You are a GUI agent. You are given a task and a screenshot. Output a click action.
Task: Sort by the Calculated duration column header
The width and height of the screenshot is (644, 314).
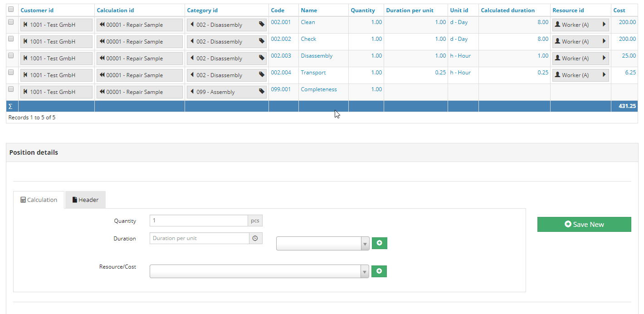(x=507, y=10)
